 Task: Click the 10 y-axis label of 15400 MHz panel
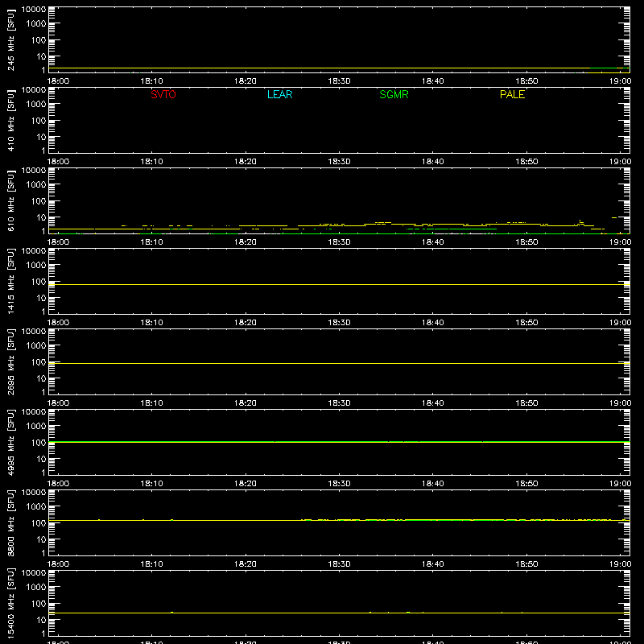click(x=41, y=620)
